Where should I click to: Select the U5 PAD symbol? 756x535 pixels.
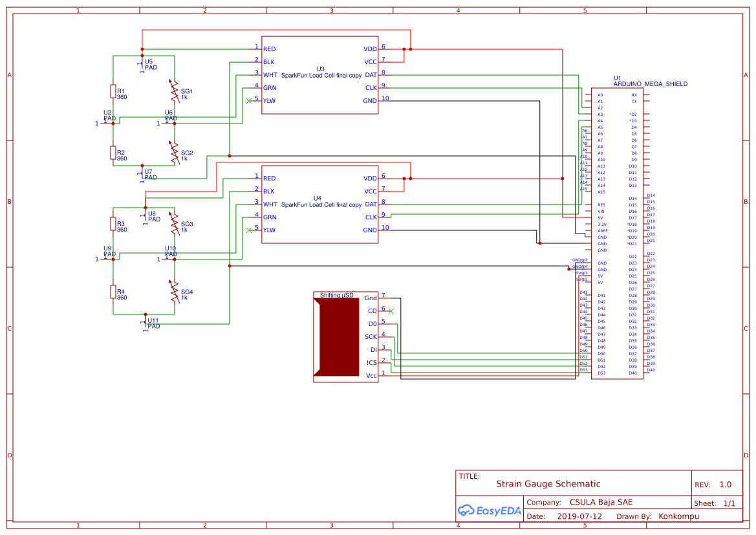click(x=141, y=65)
